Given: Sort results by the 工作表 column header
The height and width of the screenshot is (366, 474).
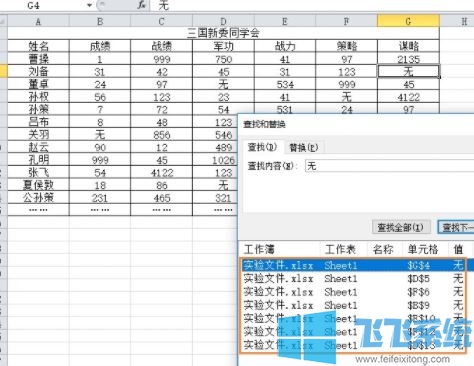Looking at the screenshot, I should (344, 249).
